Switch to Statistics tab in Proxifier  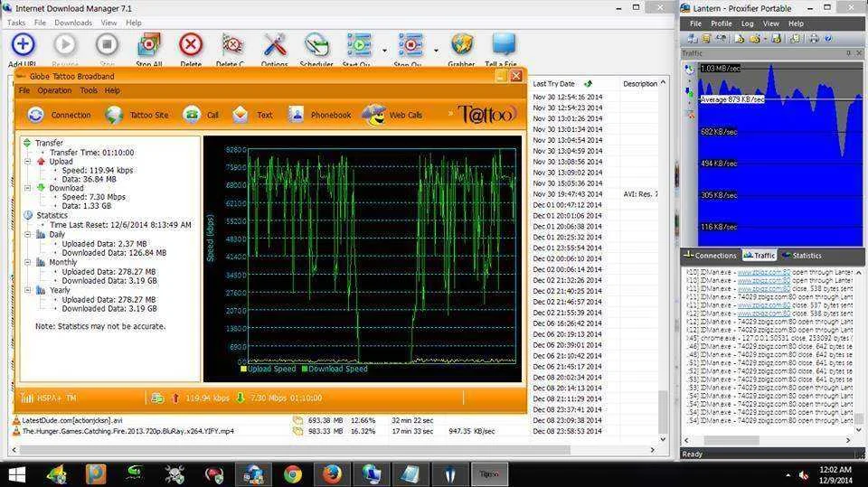802,256
